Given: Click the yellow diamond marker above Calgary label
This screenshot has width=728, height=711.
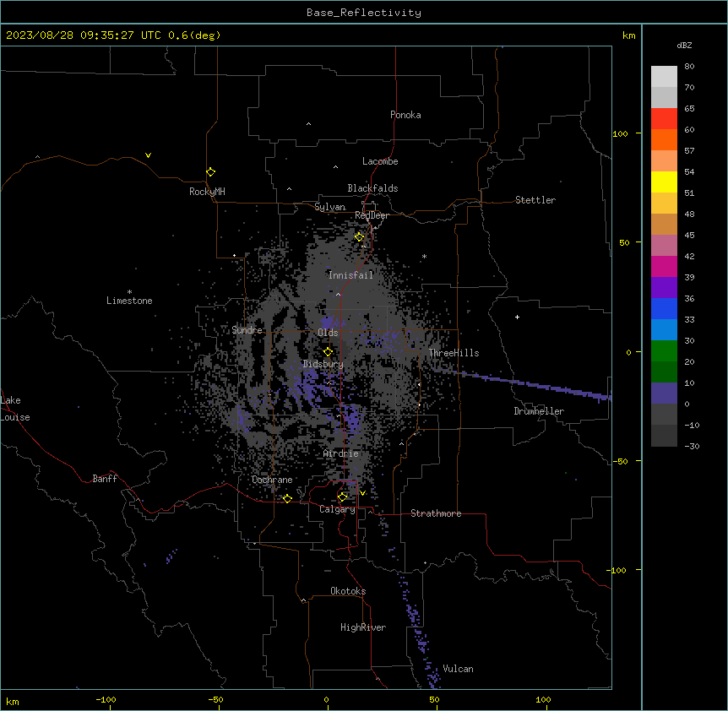Looking at the screenshot, I should tap(342, 497).
